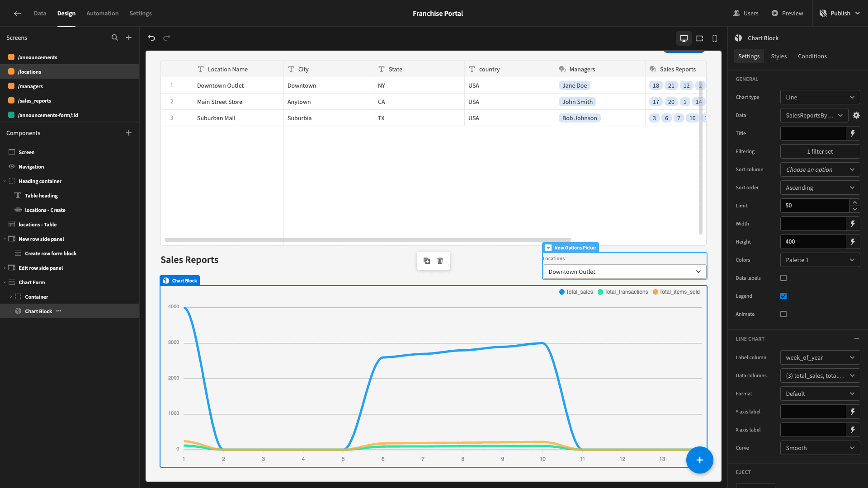868x488 pixels.
Task: Duplicate component icon above chart
Action: [427, 261]
